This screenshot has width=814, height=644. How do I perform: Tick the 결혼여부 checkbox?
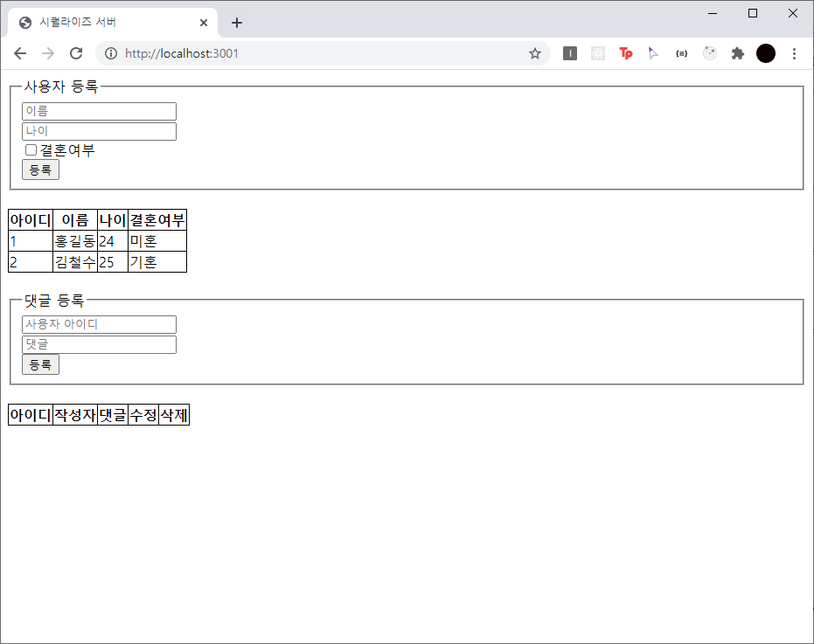click(31, 150)
